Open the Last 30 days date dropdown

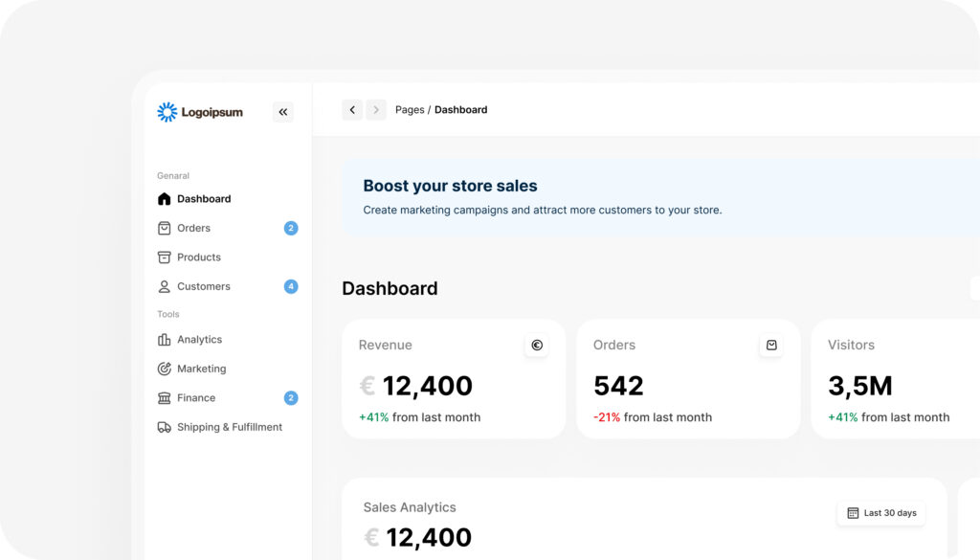click(881, 513)
